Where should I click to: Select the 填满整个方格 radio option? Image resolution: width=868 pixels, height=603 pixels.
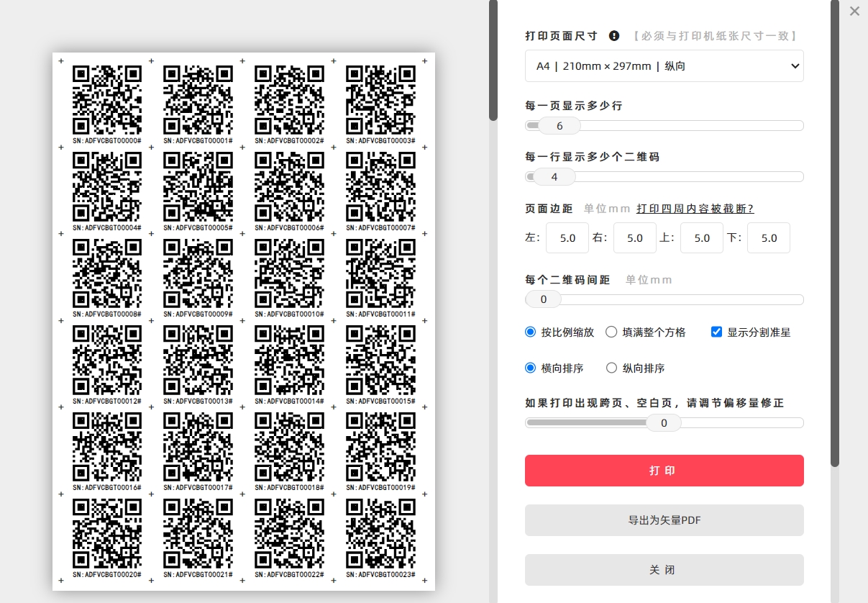pyautogui.click(x=611, y=332)
